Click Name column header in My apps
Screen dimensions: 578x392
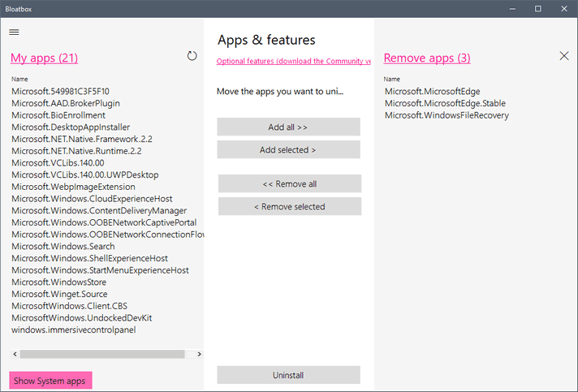(x=19, y=79)
